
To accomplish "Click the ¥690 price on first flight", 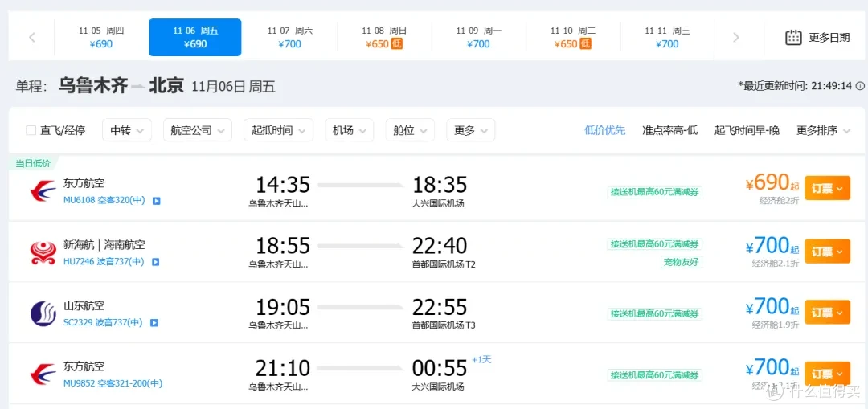I will [x=772, y=183].
